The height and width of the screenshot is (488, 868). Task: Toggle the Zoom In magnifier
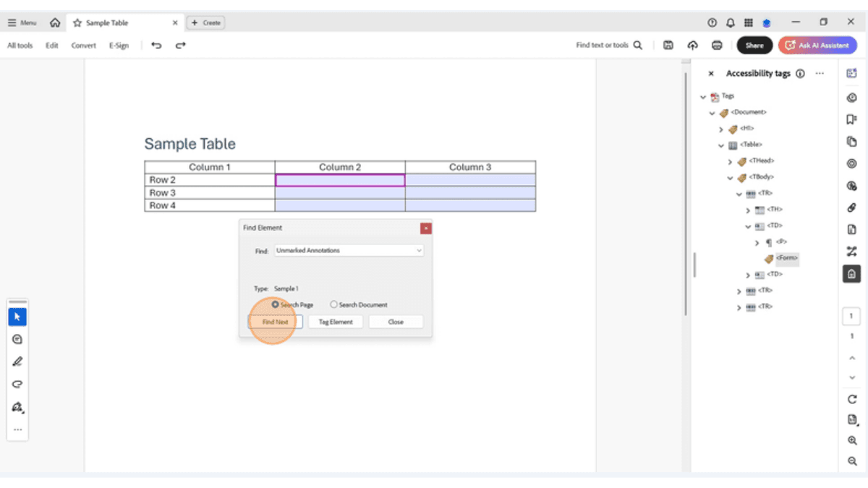click(851, 440)
